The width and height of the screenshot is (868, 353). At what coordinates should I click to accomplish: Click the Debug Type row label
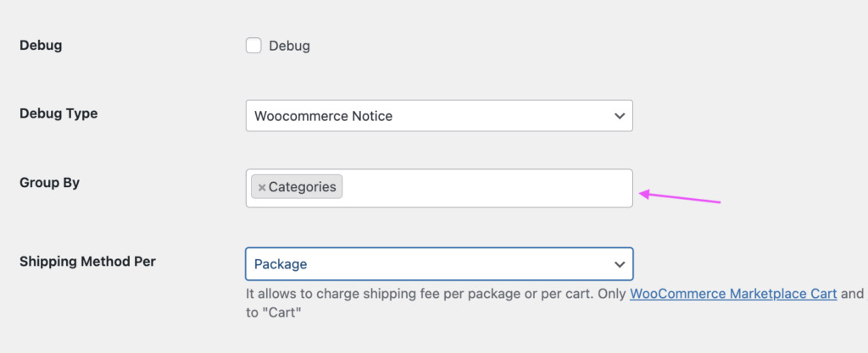coord(58,113)
